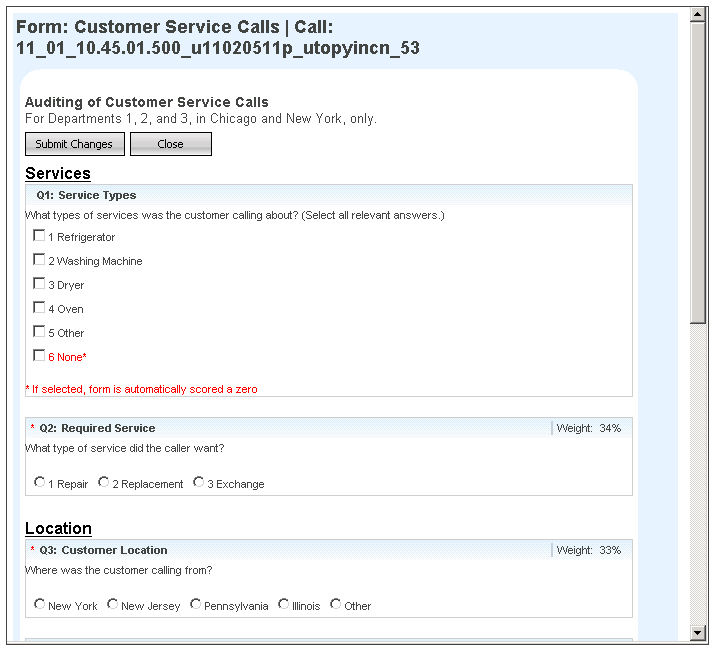The image size is (713, 653).
Task: Select the Oven checkbox
Action: [x=40, y=308]
